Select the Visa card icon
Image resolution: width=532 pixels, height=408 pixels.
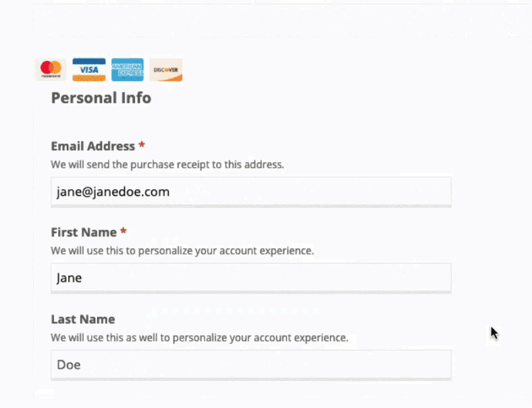click(89, 70)
